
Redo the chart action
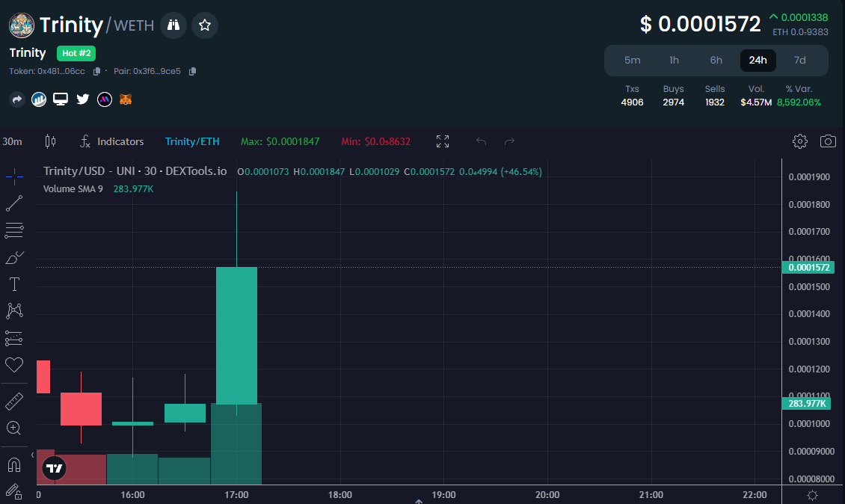[509, 141]
